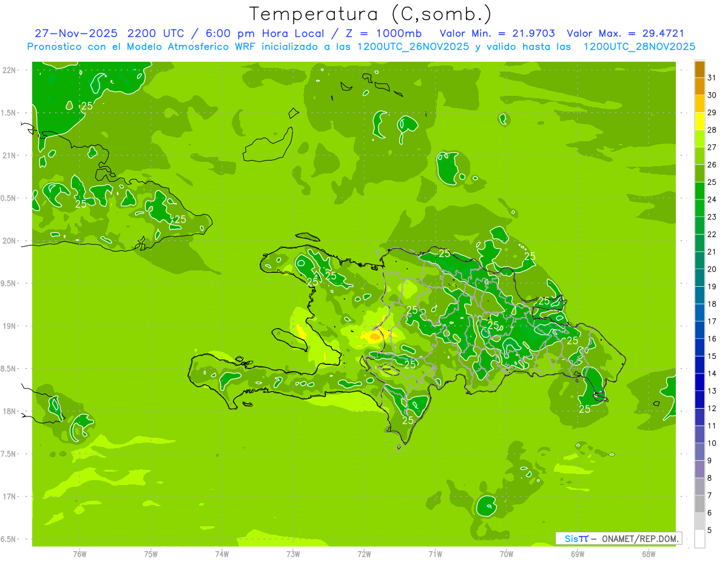
Task: Click the color bar label 24
Action: pos(712,199)
